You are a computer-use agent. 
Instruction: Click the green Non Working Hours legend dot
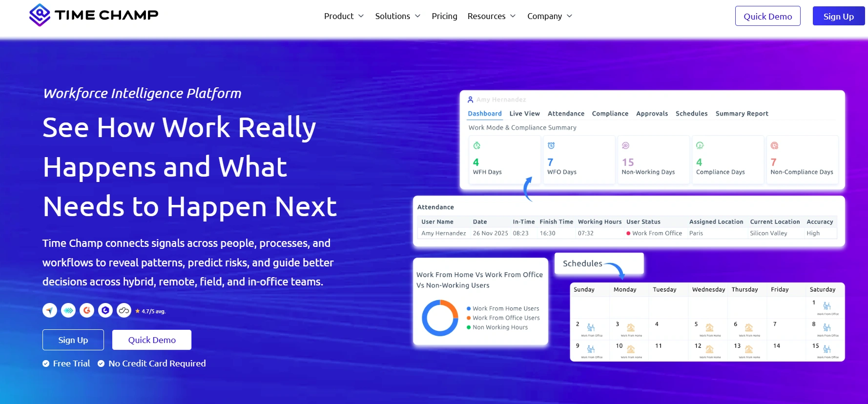(x=469, y=327)
